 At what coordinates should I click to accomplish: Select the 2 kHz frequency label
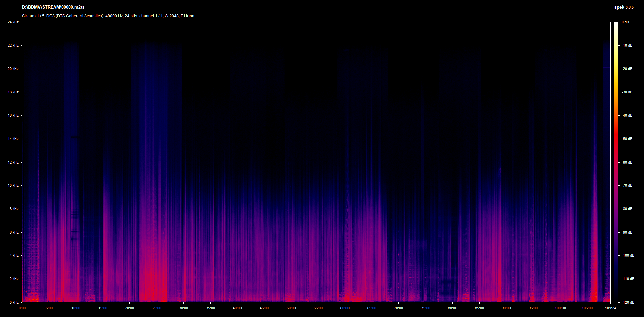point(14,279)
